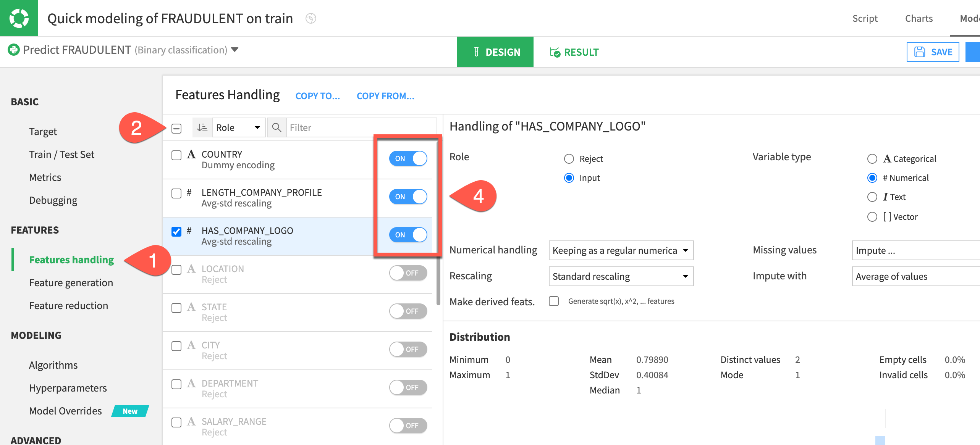Open the Standard rescaling dropdown
The width and height of the screenshot is (980, 445).
click(621, 276)
